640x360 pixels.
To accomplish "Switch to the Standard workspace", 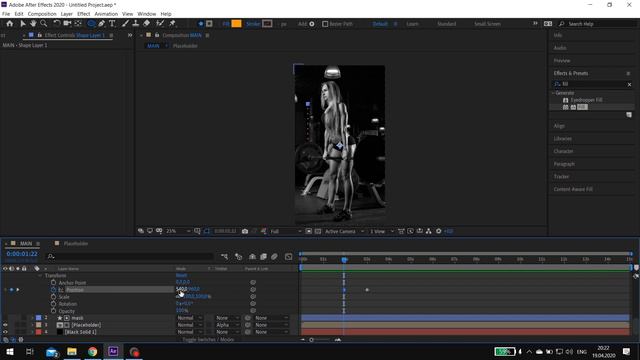I will [447, 24].
